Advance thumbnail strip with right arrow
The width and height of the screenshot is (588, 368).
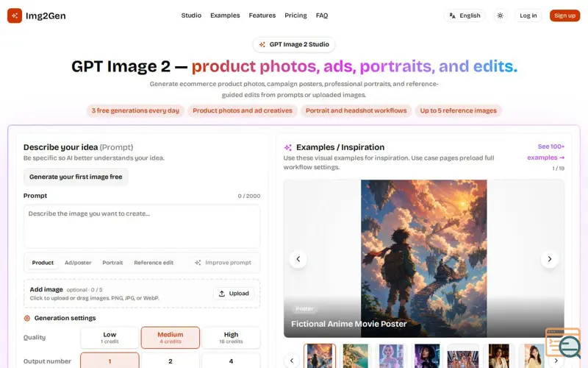556,361
